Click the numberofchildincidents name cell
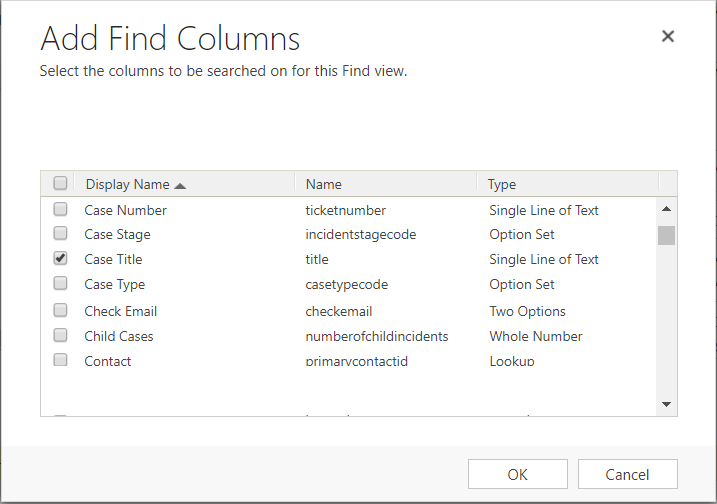This screenshot has width=717, height=504. (377, 337)
